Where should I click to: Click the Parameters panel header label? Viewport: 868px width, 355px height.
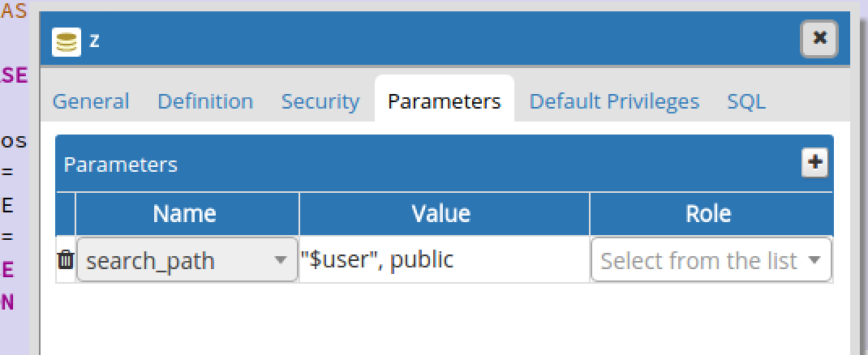click(121, 165)
